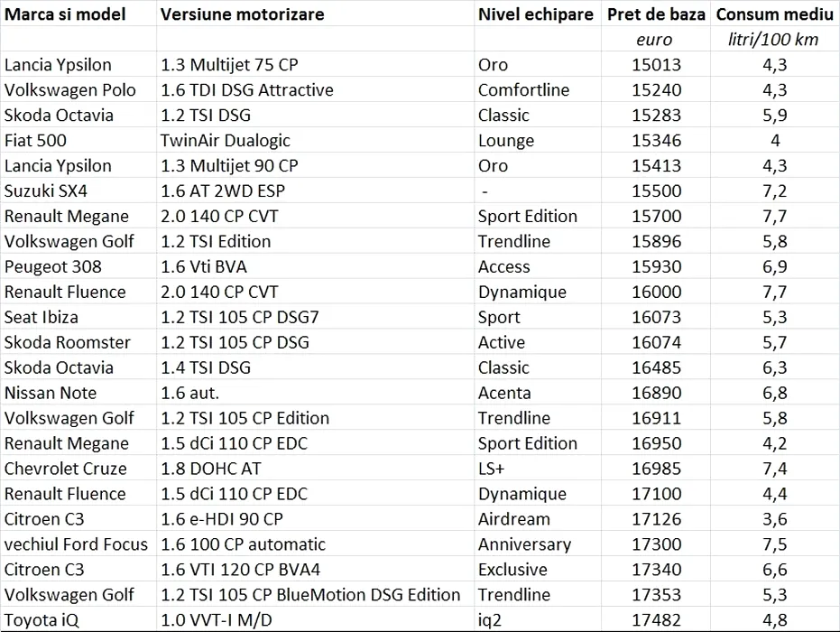Click the 'Nivel echipare' column header

coord(538,14)
